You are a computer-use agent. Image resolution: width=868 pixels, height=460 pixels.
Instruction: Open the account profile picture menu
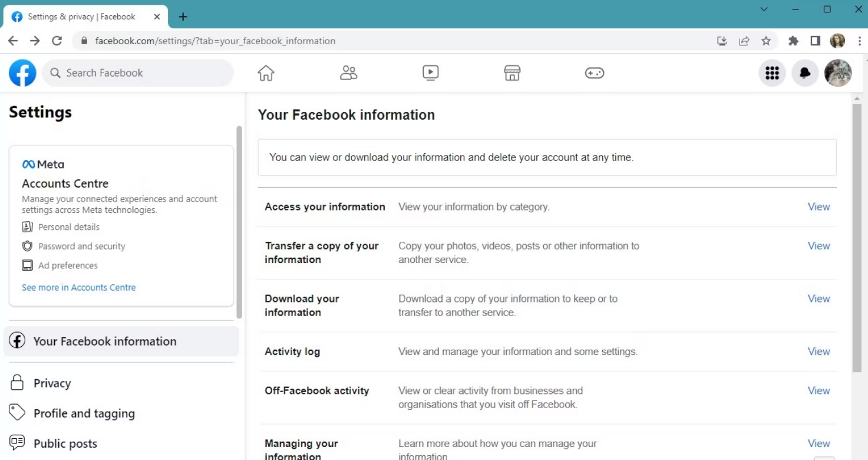838,73
